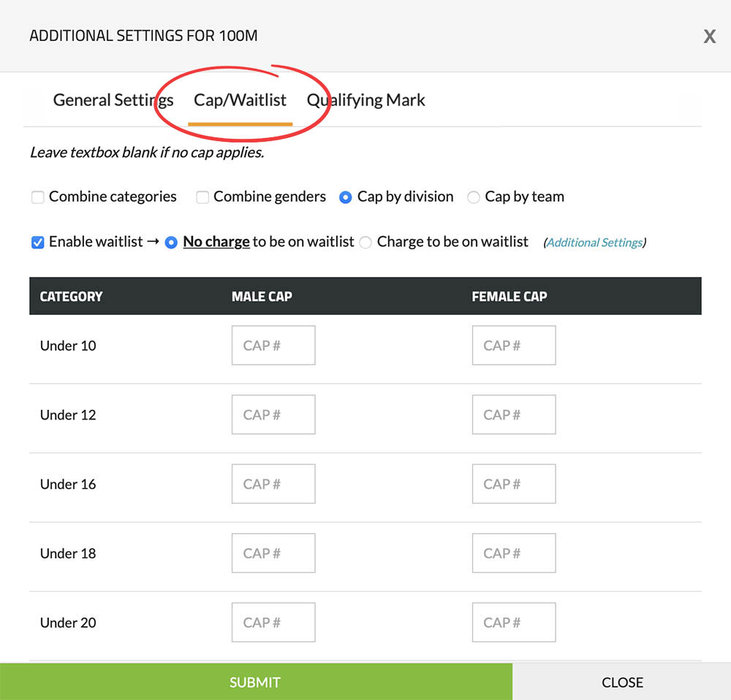
Task: Click Under 12 male cap input
Action: (273, 415)
